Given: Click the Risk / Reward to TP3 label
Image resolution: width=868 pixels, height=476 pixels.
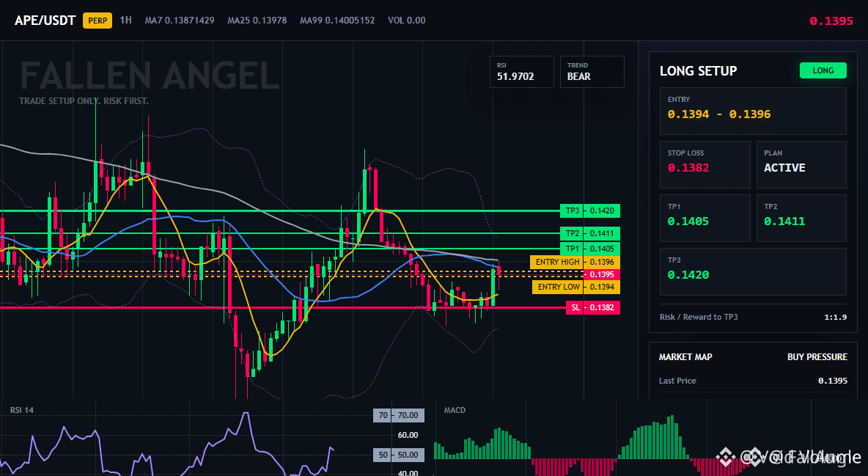Looking at the screenshot, I should click(x=698, y=317).
